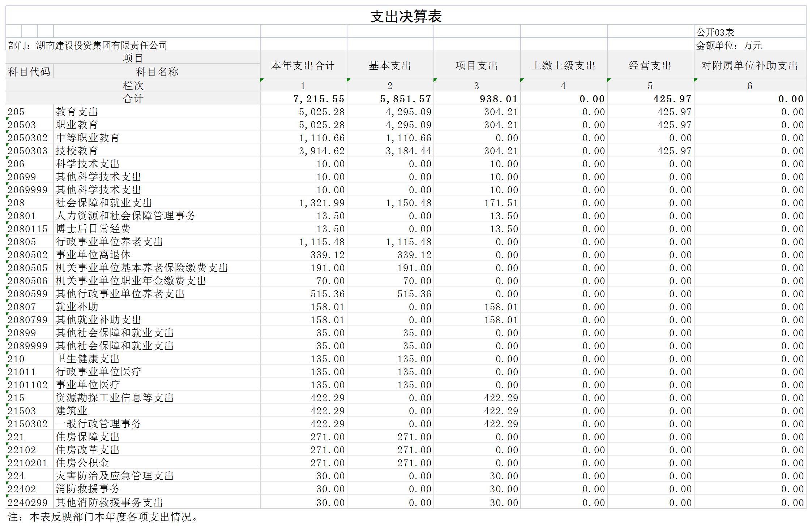
Task: Select the 资源勘探工业信息等支出 cell
Action: tap(157, 398)
